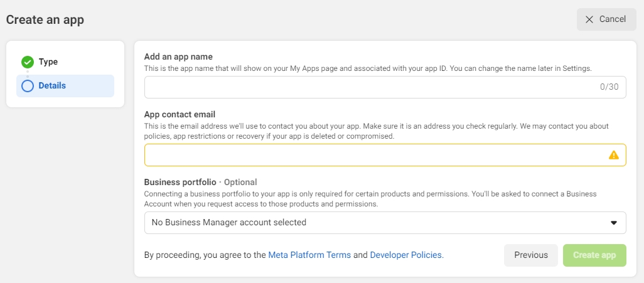Click the Cancel button text
This screenshot has height=283, width=644.
point(612,19)
